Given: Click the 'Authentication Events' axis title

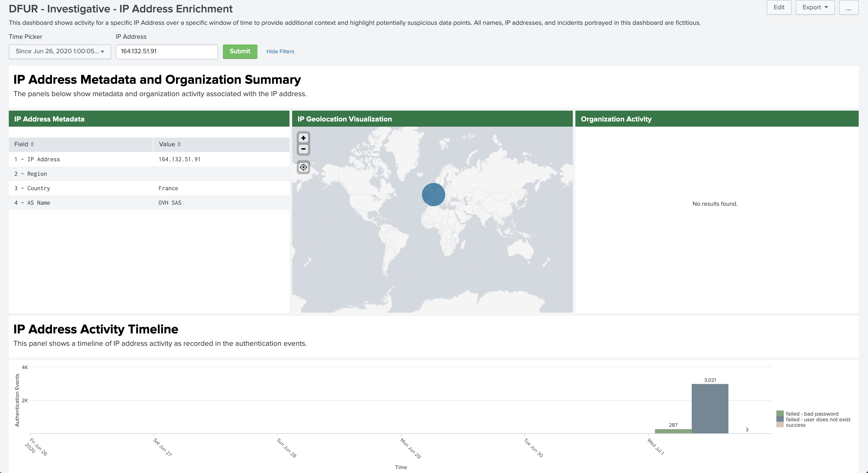Looking at the screenshot, I should coord(17,400).
